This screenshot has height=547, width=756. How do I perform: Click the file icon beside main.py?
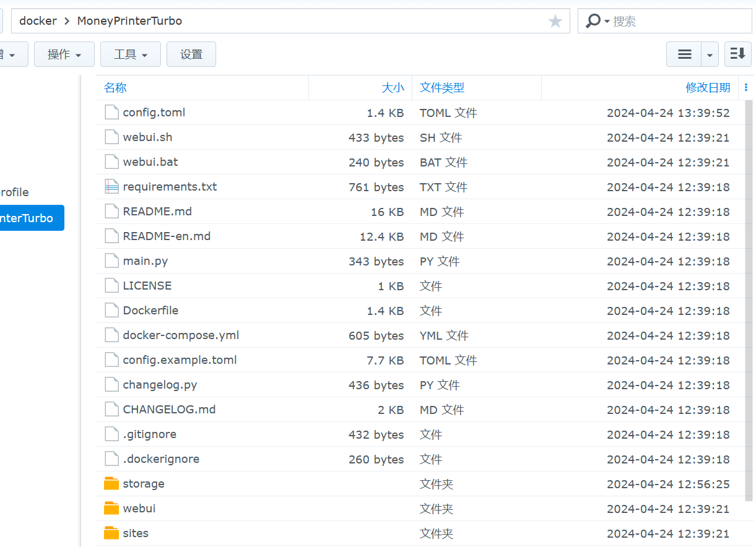[x=111, y=261]
